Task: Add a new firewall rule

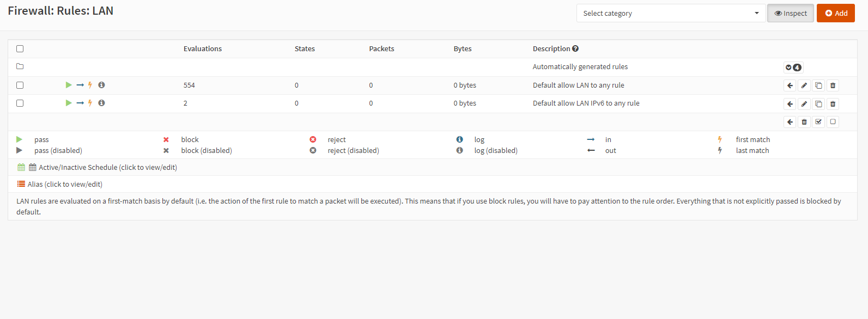Action: (x=836, y=13)
